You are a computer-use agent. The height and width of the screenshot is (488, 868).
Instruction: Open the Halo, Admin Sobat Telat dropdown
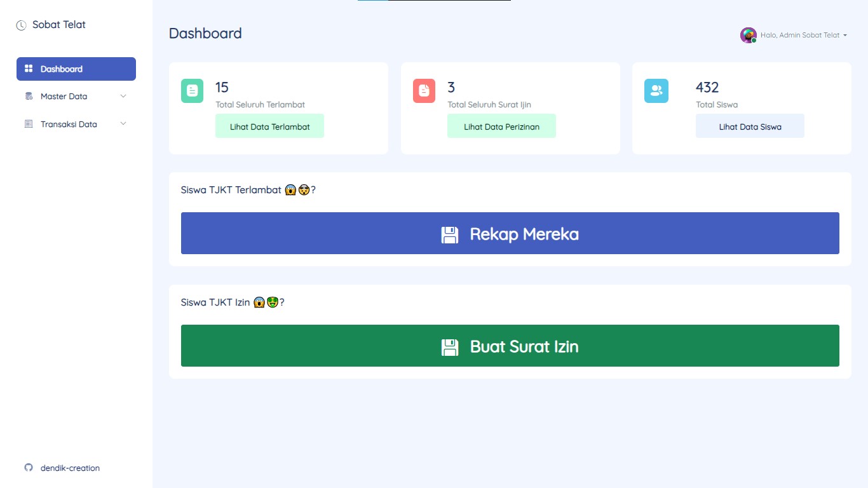(804, 36)
